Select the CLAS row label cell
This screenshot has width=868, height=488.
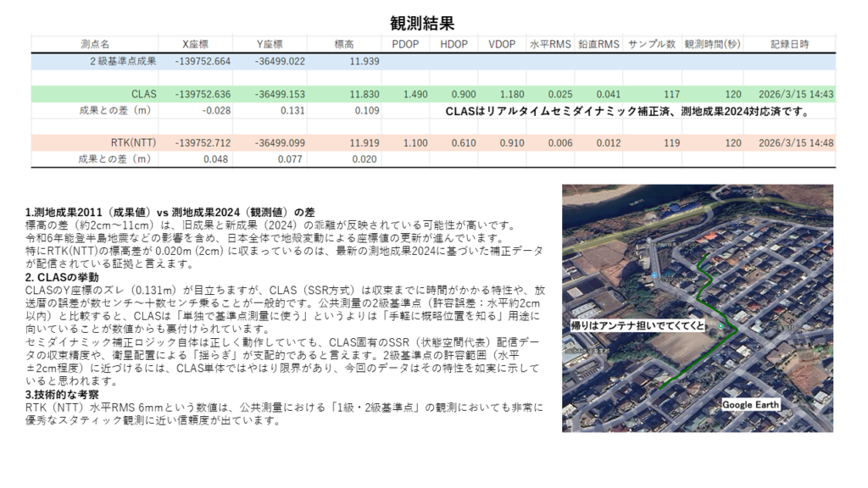click(144, 94)
